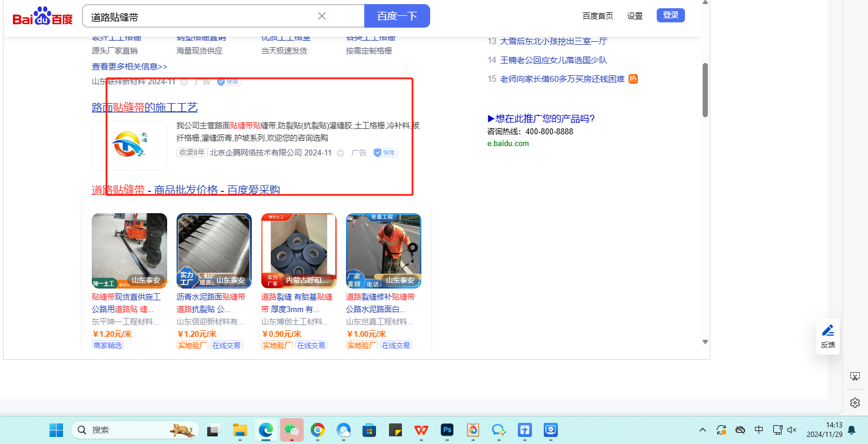Click the 世嘉工程 road worker product image

click(x=384, y=251)
